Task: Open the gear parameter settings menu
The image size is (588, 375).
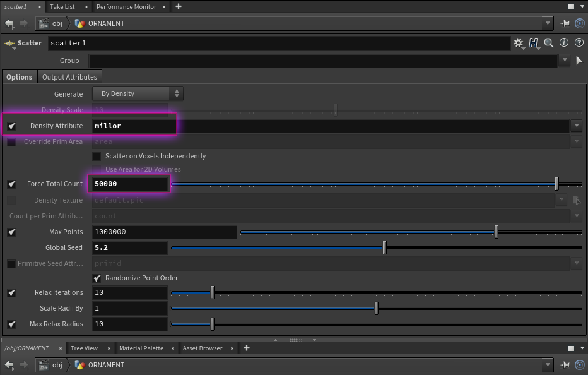Action: [x=519, y=43]
